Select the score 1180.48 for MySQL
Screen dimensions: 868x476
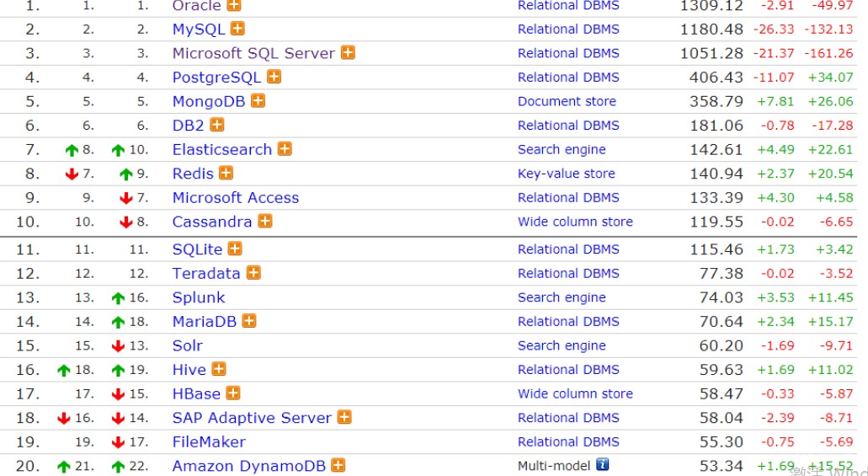coord(711,29)
